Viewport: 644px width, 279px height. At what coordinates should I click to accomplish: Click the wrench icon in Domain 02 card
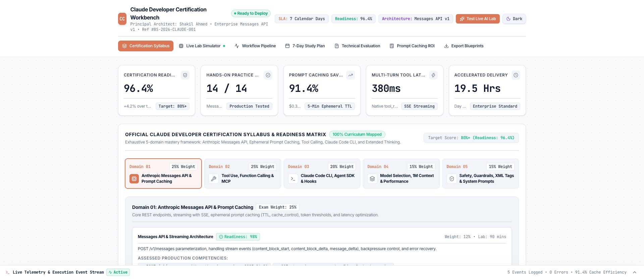(x=214, y=179)
